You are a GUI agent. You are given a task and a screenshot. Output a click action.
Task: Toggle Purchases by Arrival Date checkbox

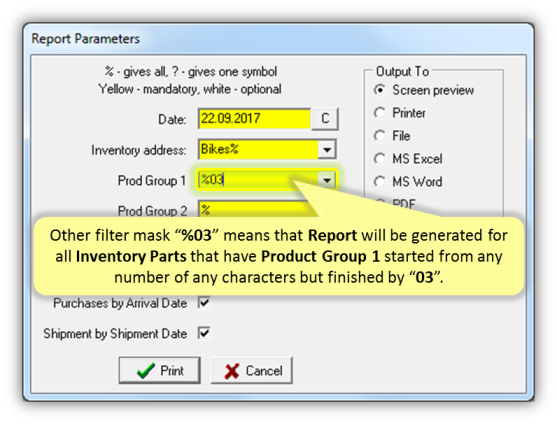204,303
